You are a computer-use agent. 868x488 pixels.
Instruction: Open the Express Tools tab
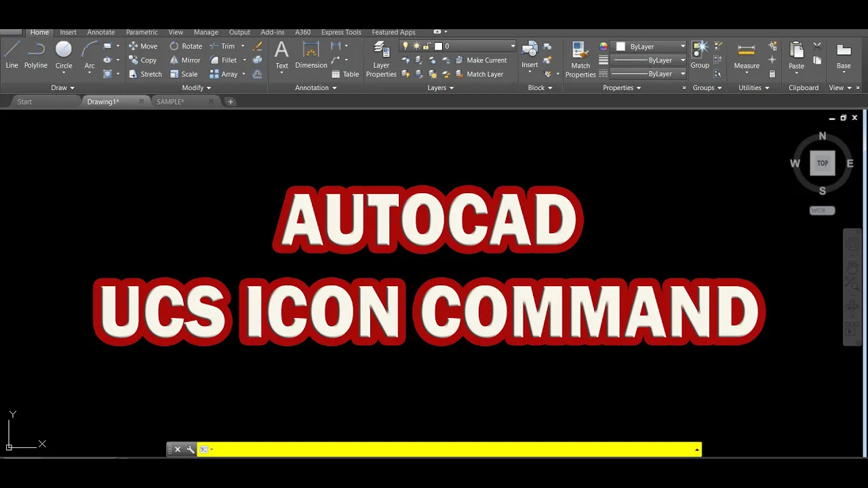tap(341, 32)
